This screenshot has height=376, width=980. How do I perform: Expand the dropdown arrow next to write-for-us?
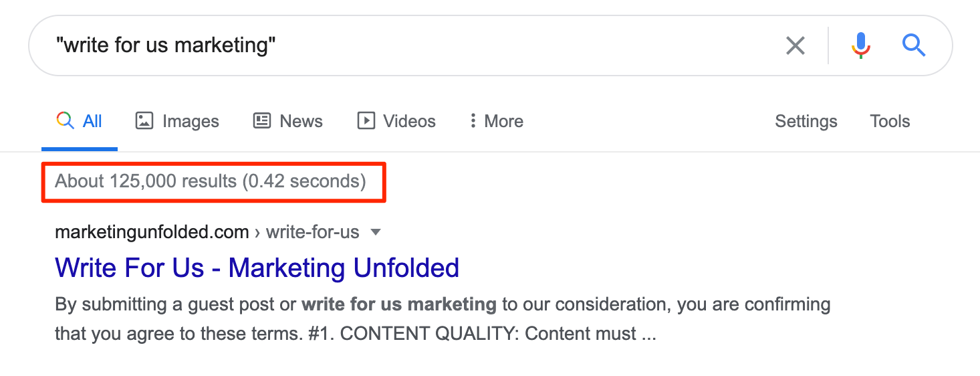coord(376,232)
